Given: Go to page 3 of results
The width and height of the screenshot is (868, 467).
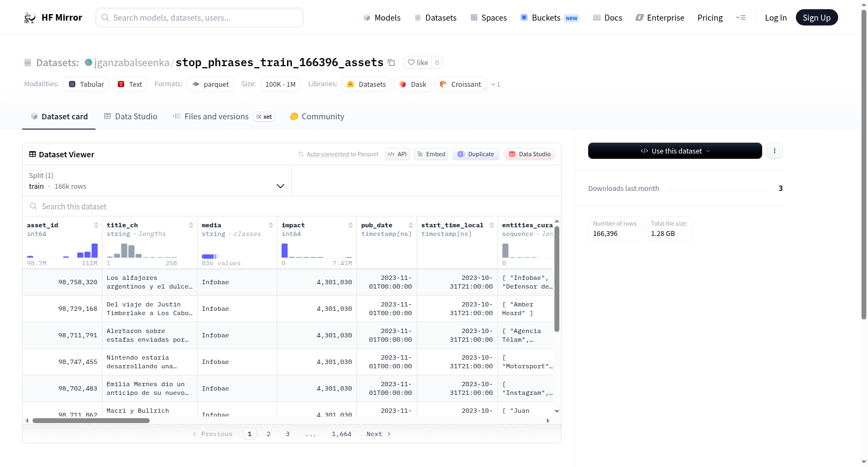Looking at the screenshot, I should click(288, 434).
